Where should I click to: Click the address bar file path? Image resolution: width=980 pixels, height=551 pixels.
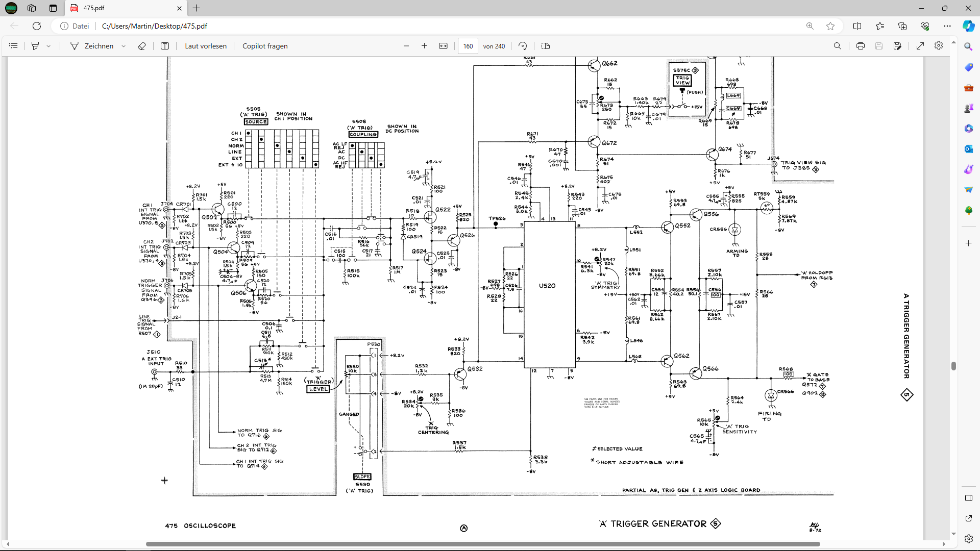click(155, 26)
